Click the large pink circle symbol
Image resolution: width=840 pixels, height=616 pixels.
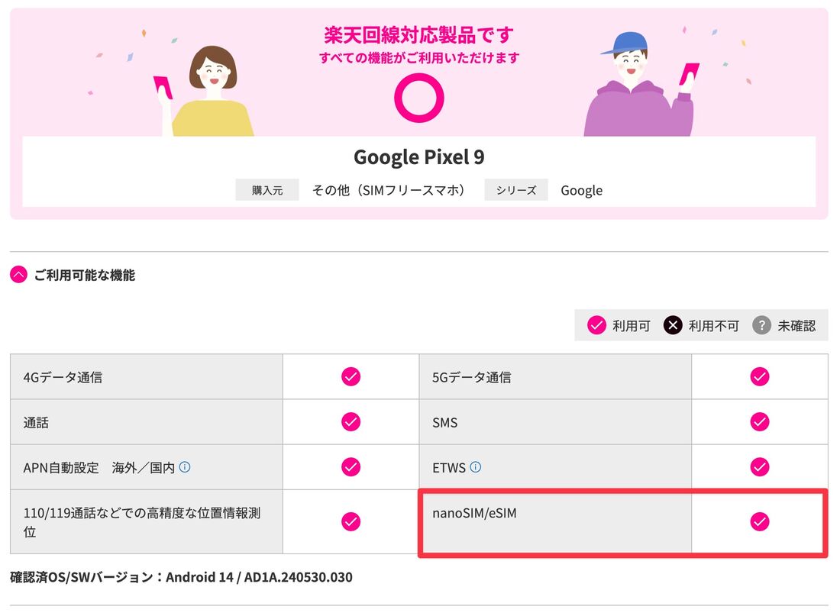pos(419,98)
